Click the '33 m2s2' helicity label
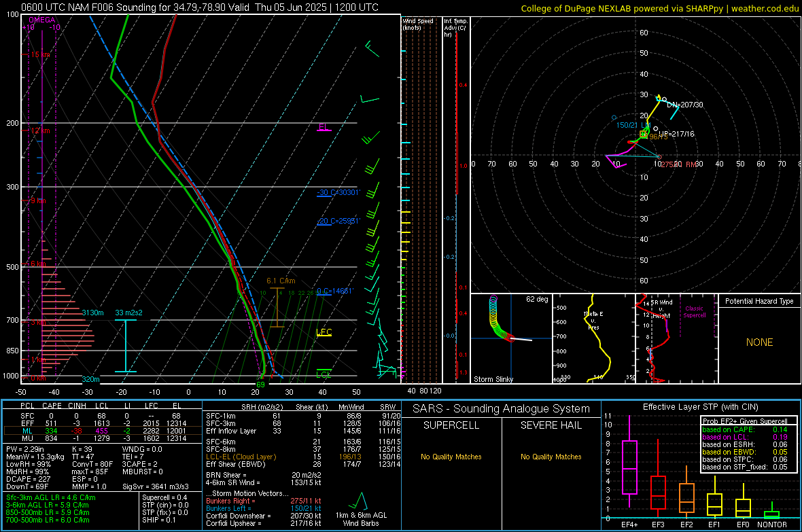 coord(129,313)
